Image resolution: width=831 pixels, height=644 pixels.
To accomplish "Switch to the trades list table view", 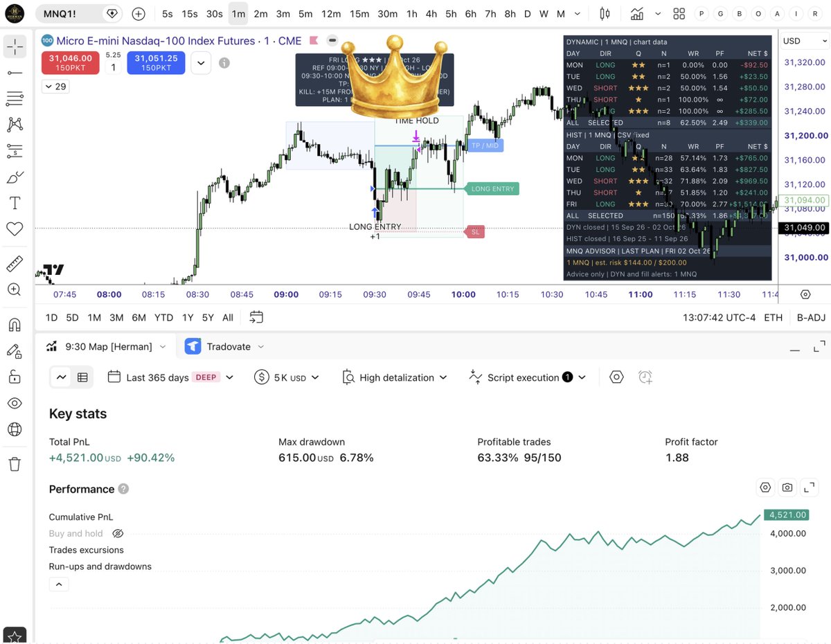I will pyautogui.click(x=82, y=377).
